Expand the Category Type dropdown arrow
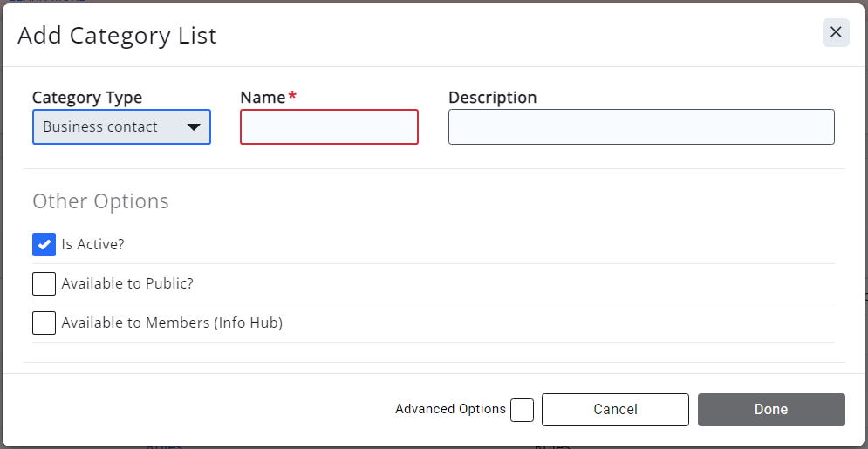Viewport: 868px width, 449px height. pyautogui.click(x=194, y=127)
